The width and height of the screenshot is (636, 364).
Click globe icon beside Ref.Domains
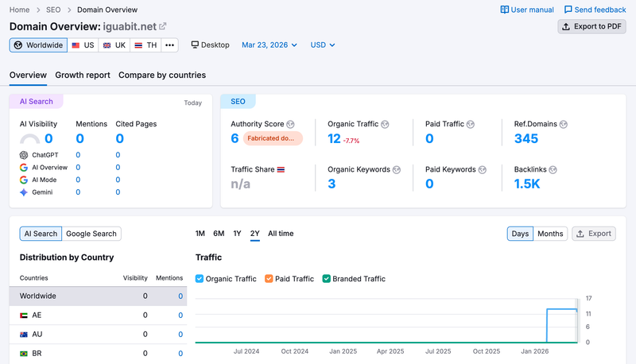(564, 125)
